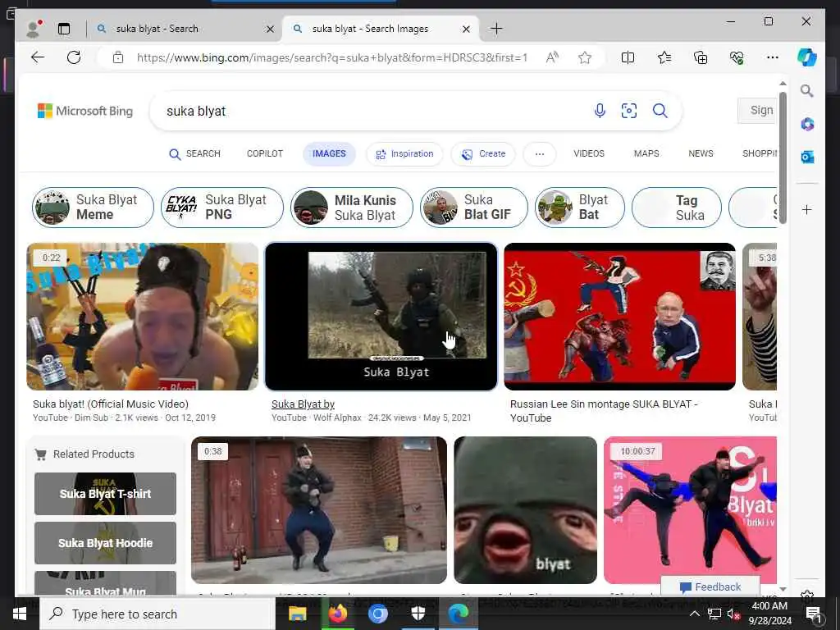Open the Windows Start menu

click(x=20, y=614)
